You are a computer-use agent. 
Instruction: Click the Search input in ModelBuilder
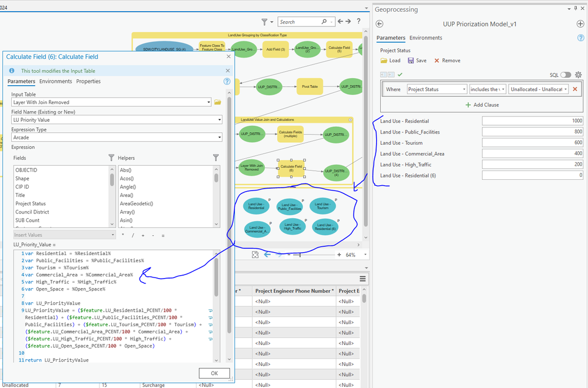(300, 22)
